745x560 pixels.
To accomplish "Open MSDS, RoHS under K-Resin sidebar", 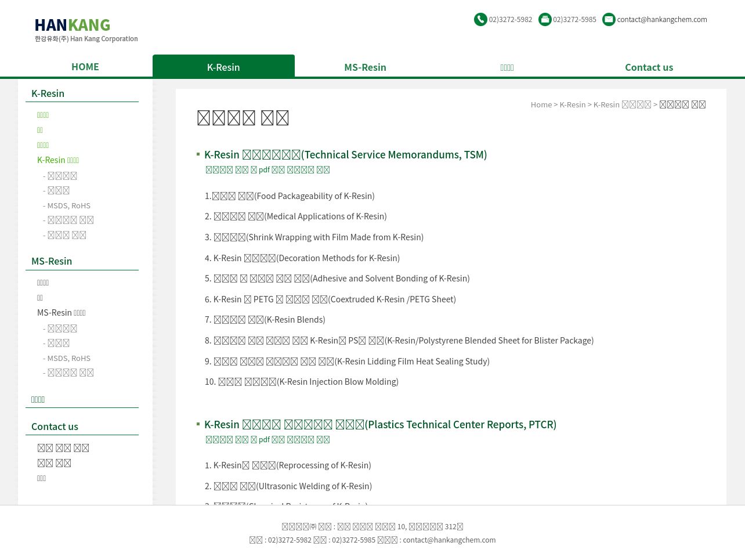I will 67,205.
